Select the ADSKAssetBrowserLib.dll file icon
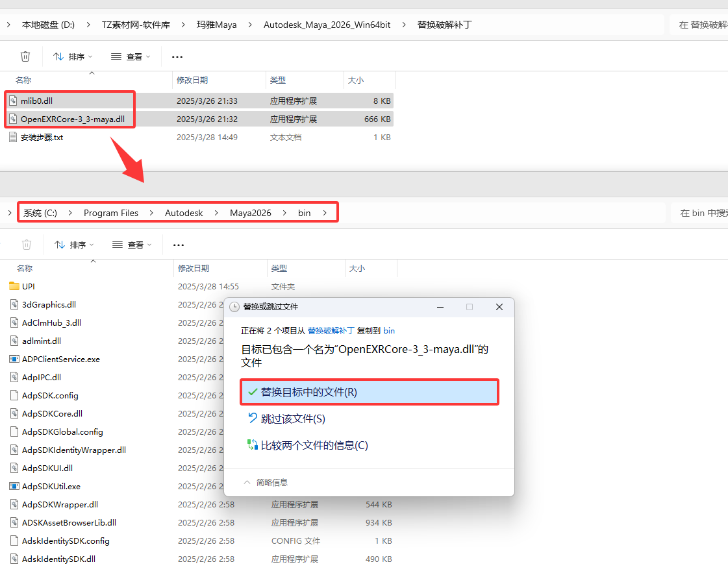The width and height of the screenshot is (728, 571). (x=14, y=522)
